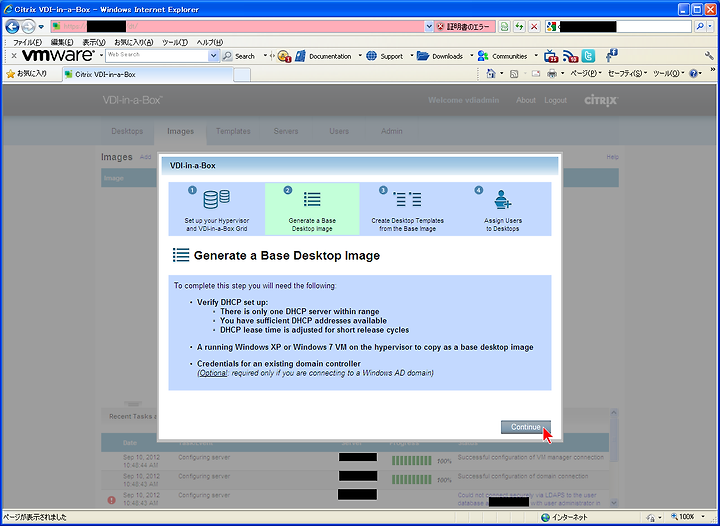Expand the Documentation dropdown arrow

[x=360, y=56]
